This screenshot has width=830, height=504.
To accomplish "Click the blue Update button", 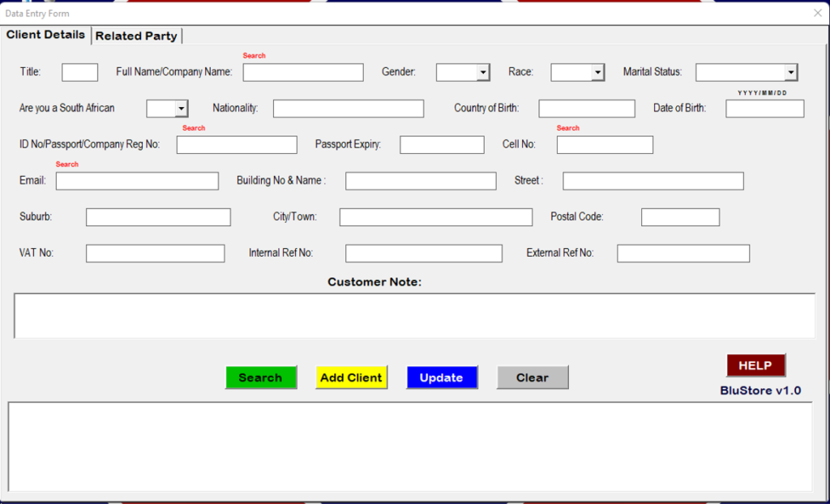I will point(442,378).
